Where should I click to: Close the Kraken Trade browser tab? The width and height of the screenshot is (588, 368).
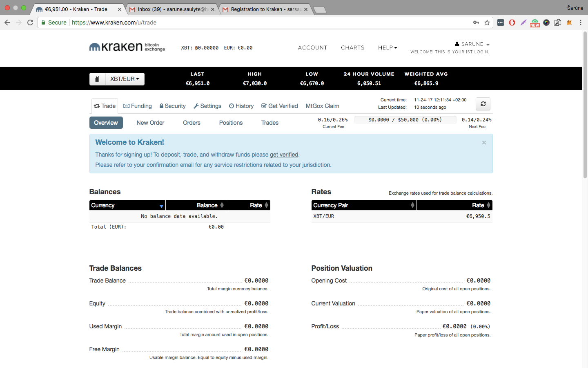pos(120,9)
